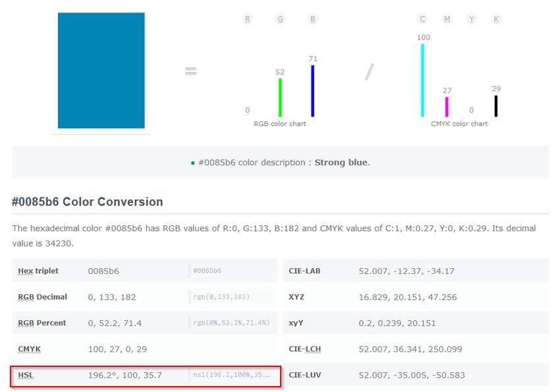
Task: Click the B channel badge above the chart
Action: pyautogui.click(x=313, y=19)
